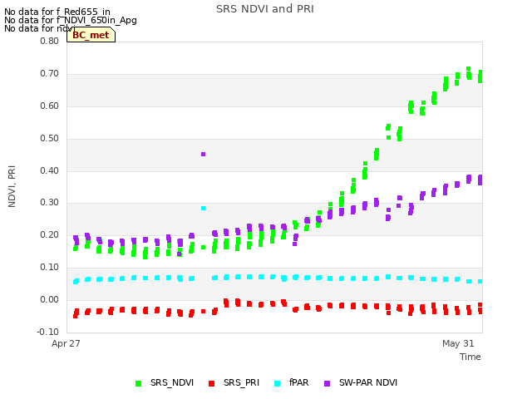The height and width of the screenshot is (399, 532).
Task: Click the Apr 27 x-axis tick label
Action: [x=66, y=343]
